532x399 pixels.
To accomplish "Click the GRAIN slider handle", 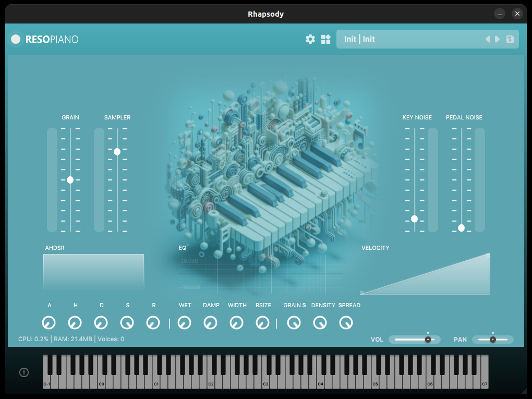I will coord(70,180).
